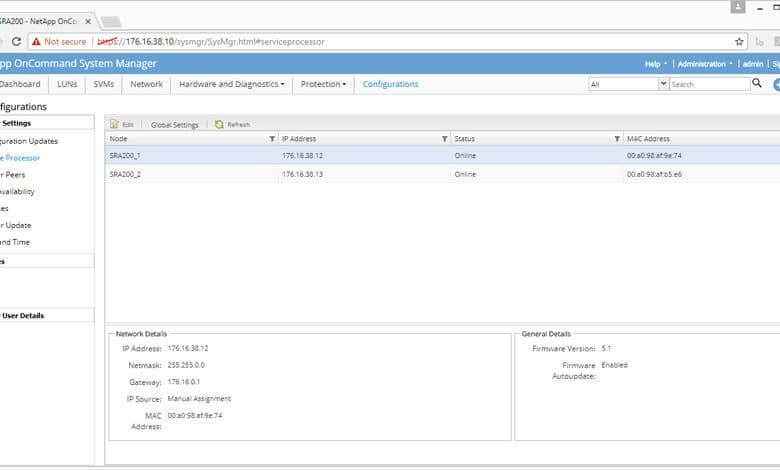Screen dimensions: 780x470
Task: Open Date and Time in sidebar
Action: [x=15, y=242]
